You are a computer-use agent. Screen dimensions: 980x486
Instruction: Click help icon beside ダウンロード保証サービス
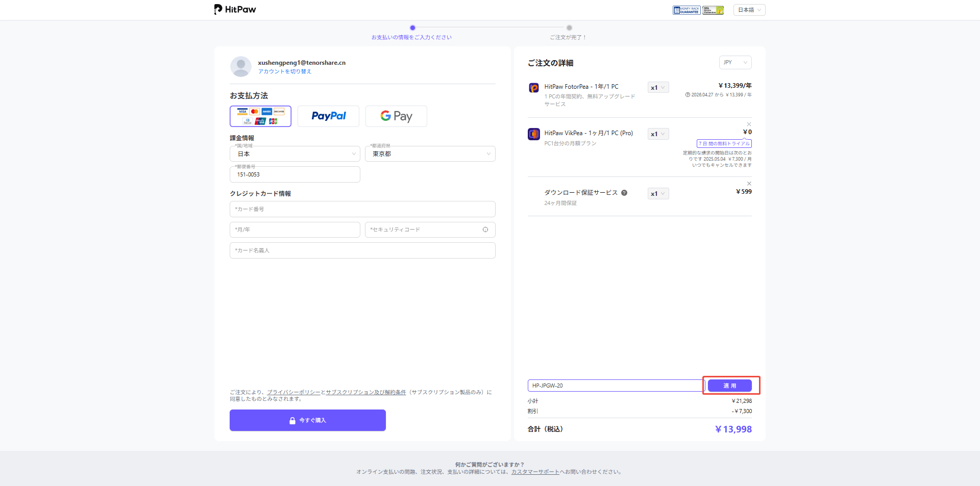(624, 193)
